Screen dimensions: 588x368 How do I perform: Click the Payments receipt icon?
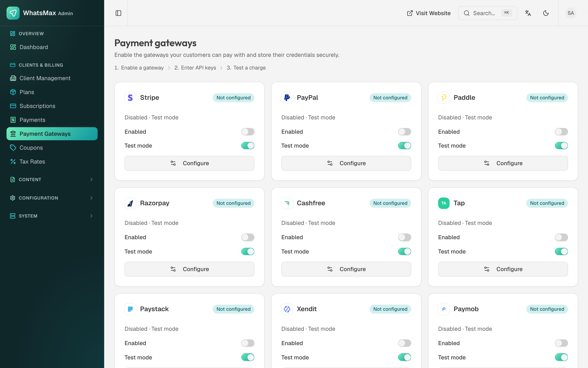(13, 120)
